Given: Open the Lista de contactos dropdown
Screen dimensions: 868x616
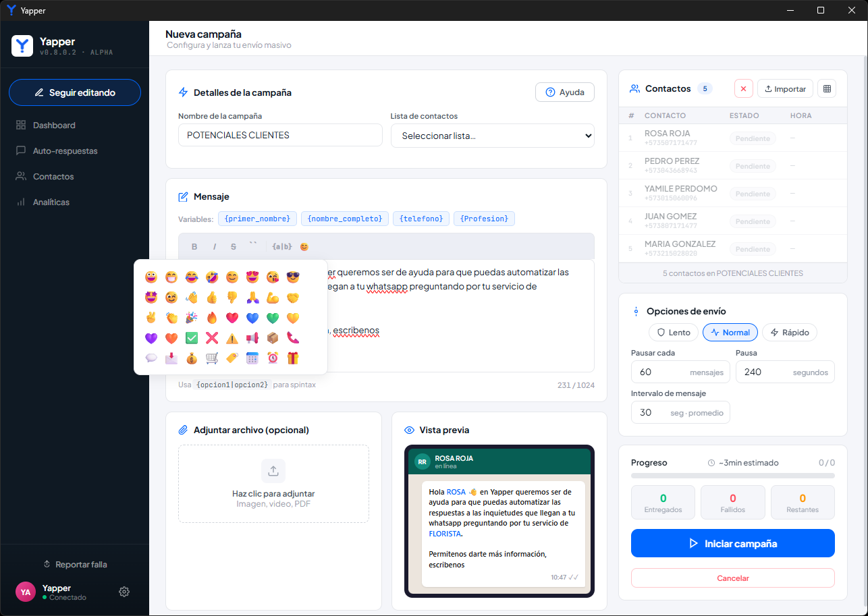Looking at the screenshot, I should pos(493,136).
